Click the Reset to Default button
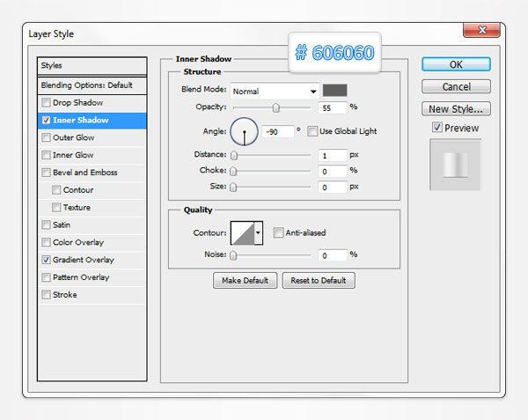Screen dimensions: 528x420 [319, 280]
